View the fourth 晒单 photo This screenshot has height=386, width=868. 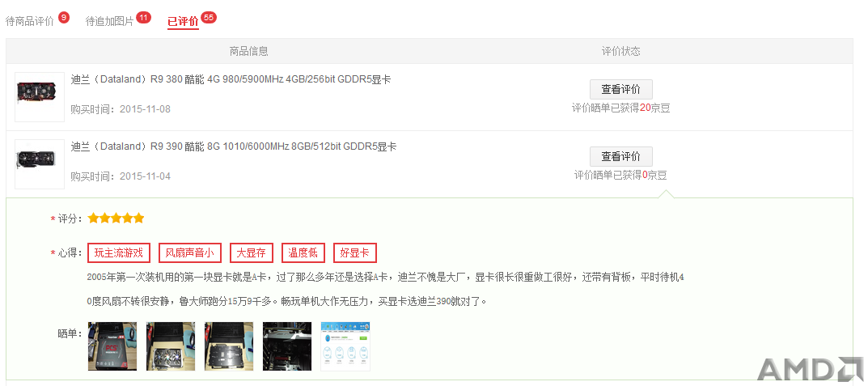click(x=286, y=346)
